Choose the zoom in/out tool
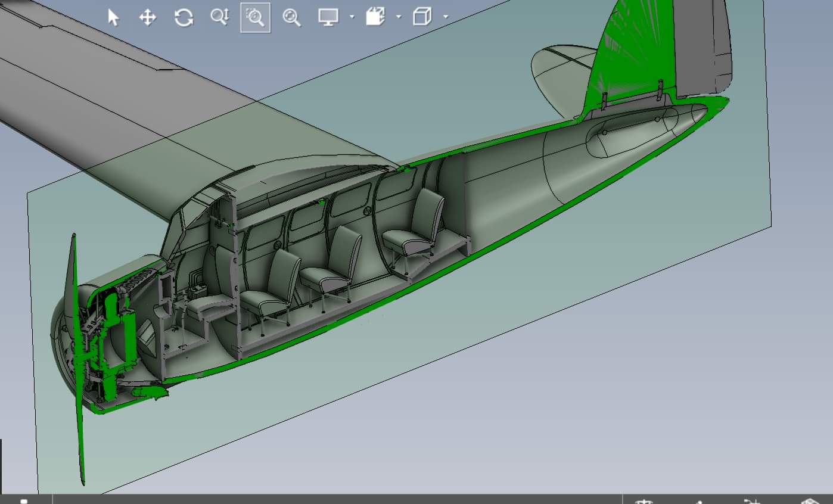Viewport: 833px width, 504px height. (219, 17)
